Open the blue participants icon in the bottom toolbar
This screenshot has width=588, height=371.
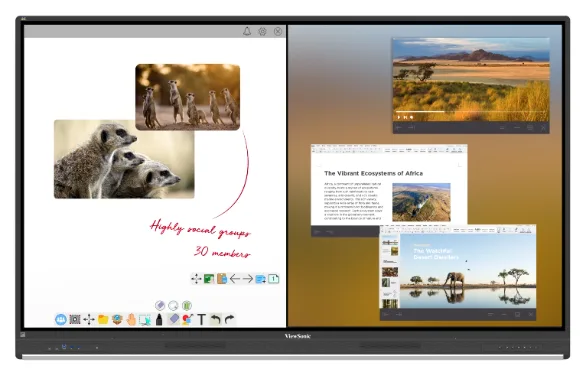point(61,320)
